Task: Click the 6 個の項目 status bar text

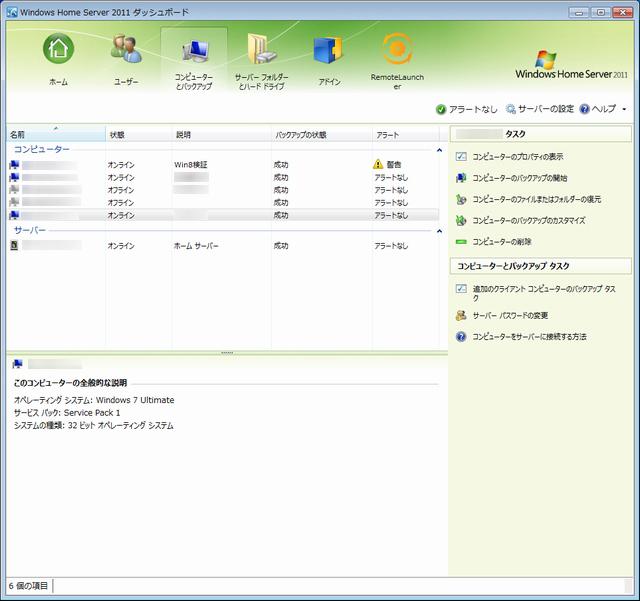Action: click(28, 586)
